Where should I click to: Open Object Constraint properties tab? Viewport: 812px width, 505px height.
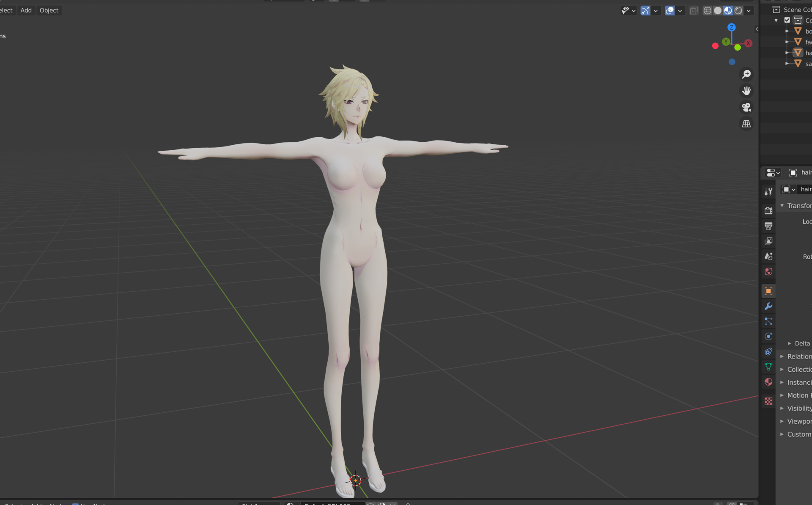(x=768, y=352)
